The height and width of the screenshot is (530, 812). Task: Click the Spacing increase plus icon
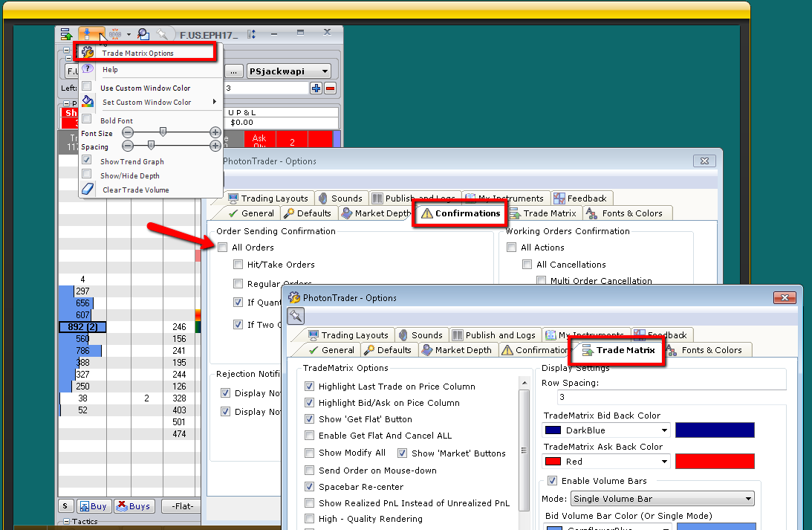pos(215,146)
